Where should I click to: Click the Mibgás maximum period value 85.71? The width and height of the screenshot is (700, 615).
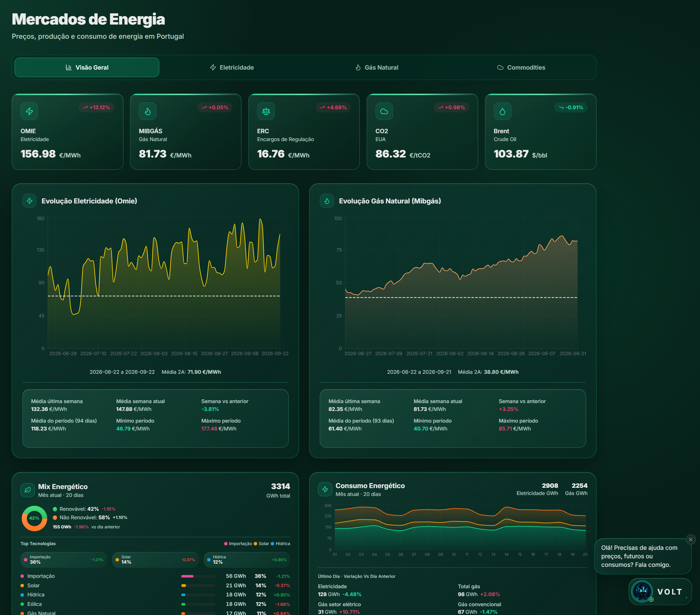point(505,429)
